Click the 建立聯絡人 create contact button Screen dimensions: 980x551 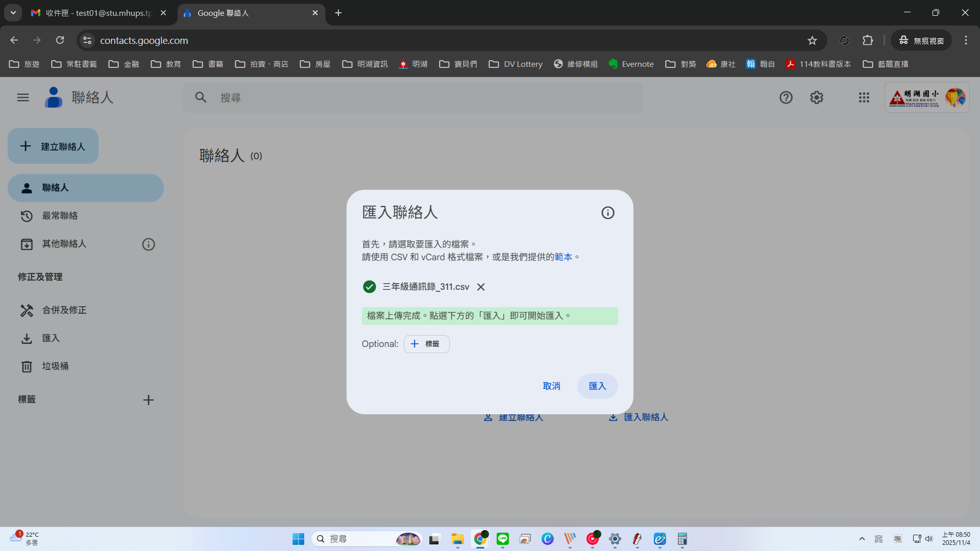pos(53,146)
